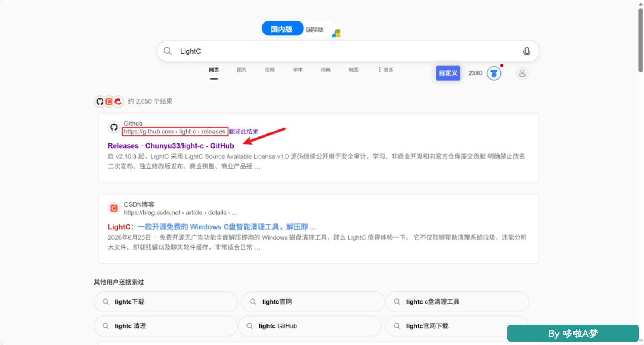Open Releases · Chunyu33/light-c - GitHub link
This screenshot has height=345, width=644.
[x=171, y=146]
